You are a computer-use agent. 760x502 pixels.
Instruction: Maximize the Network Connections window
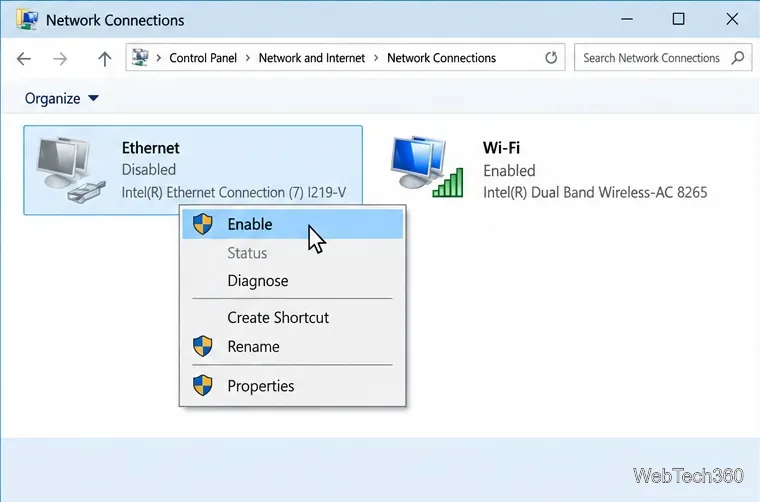[679, 19]
